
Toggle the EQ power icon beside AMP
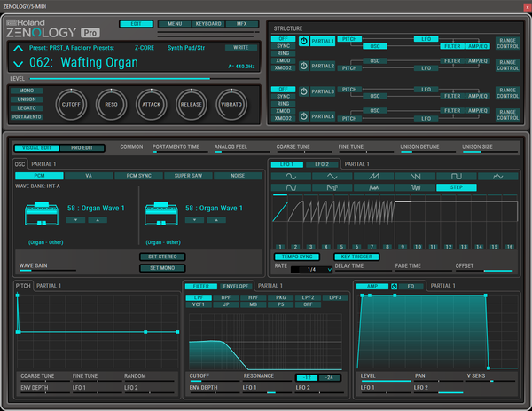tap(394, 287)
